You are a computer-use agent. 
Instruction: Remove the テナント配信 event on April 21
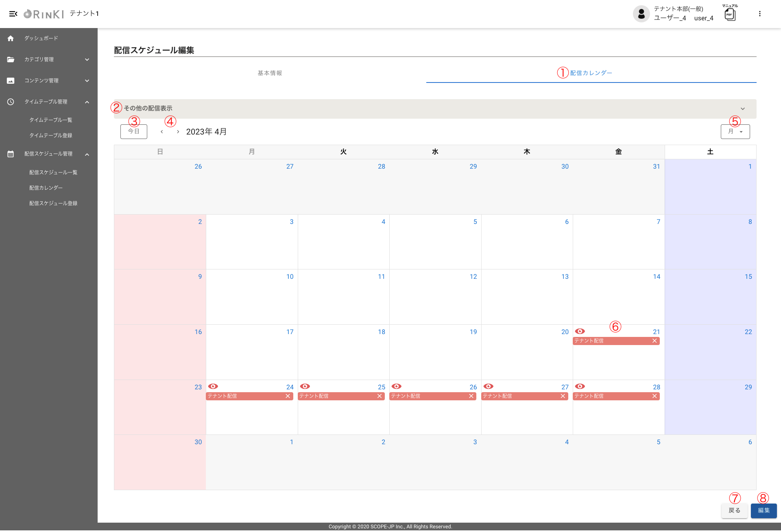pos(654,341)
